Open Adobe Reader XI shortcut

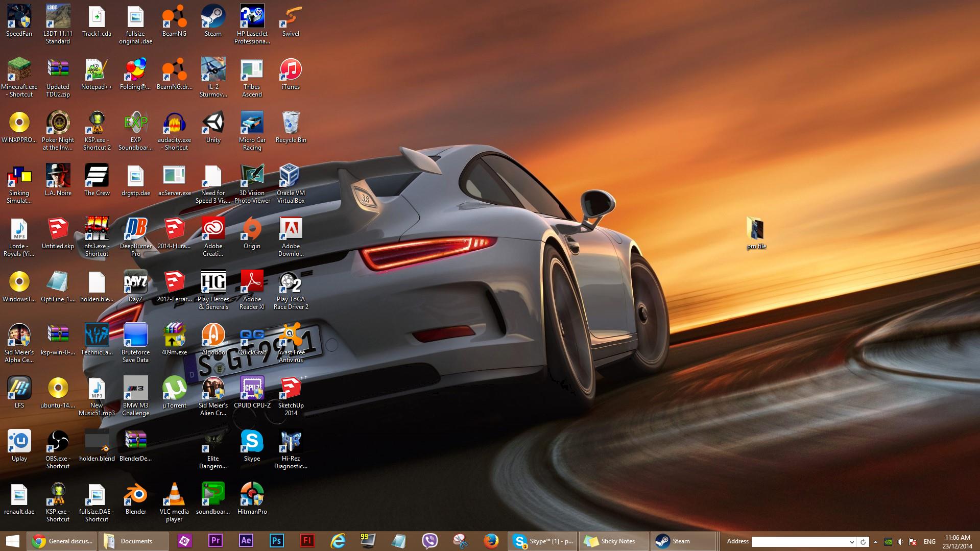click(x=252, y=291)
